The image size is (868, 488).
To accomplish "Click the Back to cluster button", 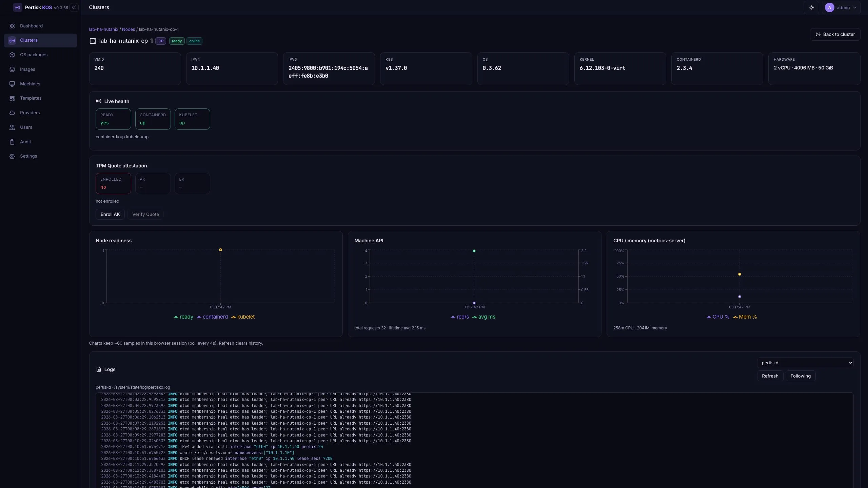I will coord(835,34).
